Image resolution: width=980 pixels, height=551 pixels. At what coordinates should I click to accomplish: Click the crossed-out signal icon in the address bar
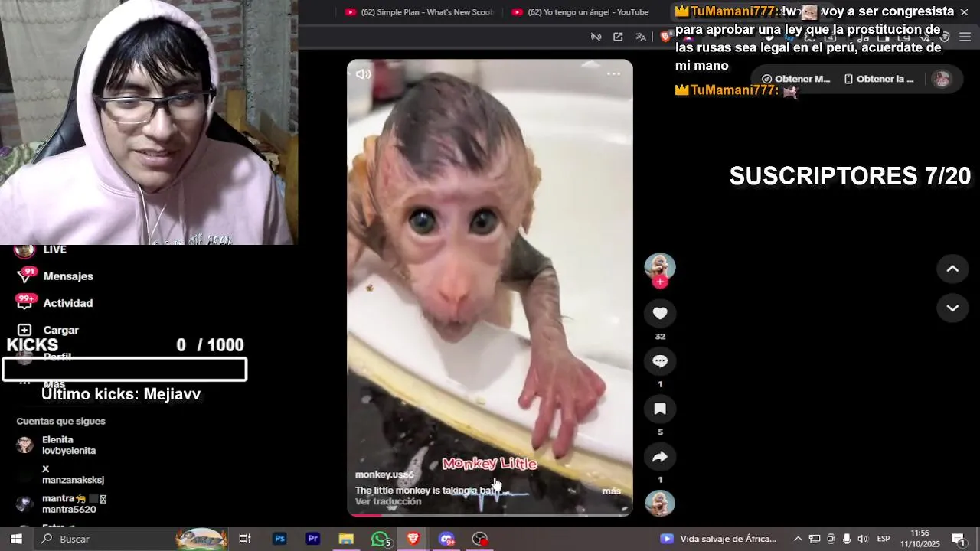pos(596,37)
